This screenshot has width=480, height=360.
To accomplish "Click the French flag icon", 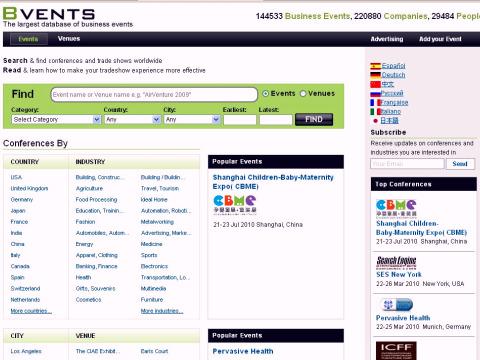I will point(376,103).
